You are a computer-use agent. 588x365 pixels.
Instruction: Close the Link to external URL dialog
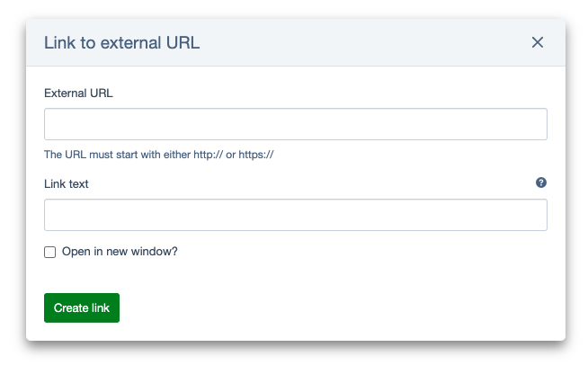click(x=538, y=42)
